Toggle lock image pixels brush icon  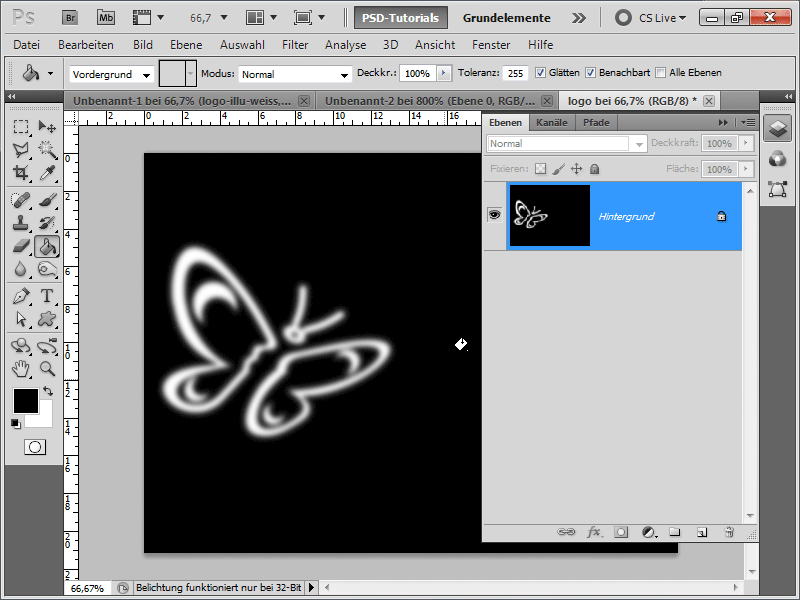click(559, 169)
